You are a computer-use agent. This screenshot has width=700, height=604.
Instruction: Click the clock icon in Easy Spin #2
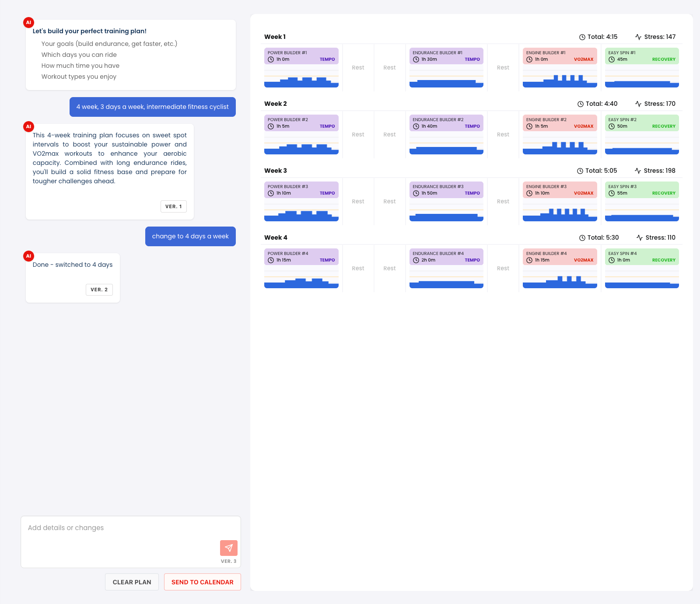click(612, 126)
